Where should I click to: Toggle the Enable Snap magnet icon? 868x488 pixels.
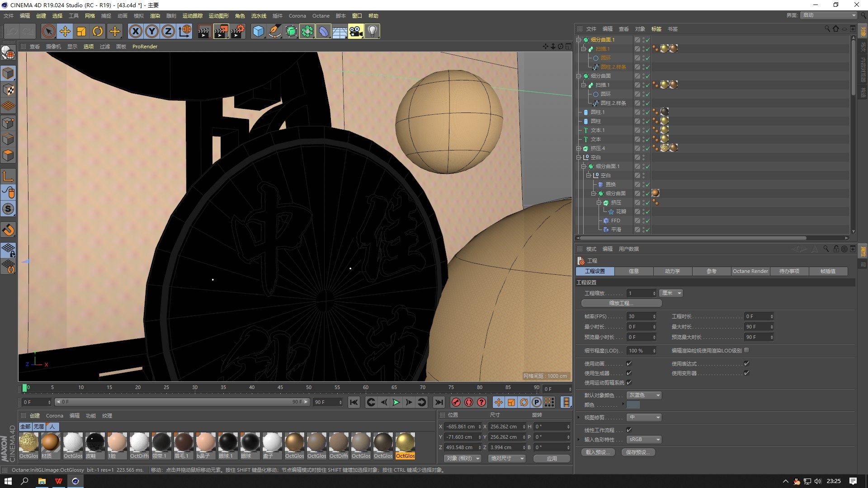pos(9,230)
